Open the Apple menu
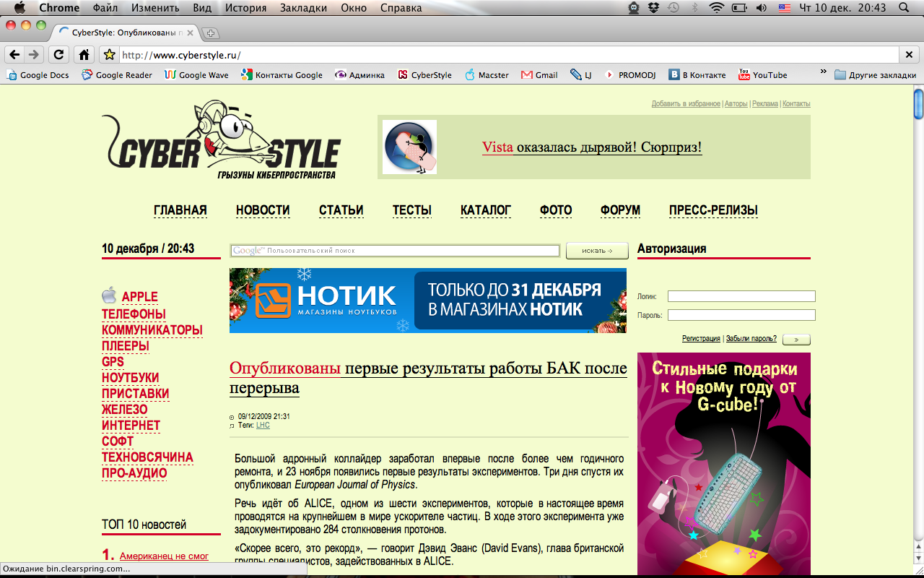This screenshot has height=578, width=924. 19,8
